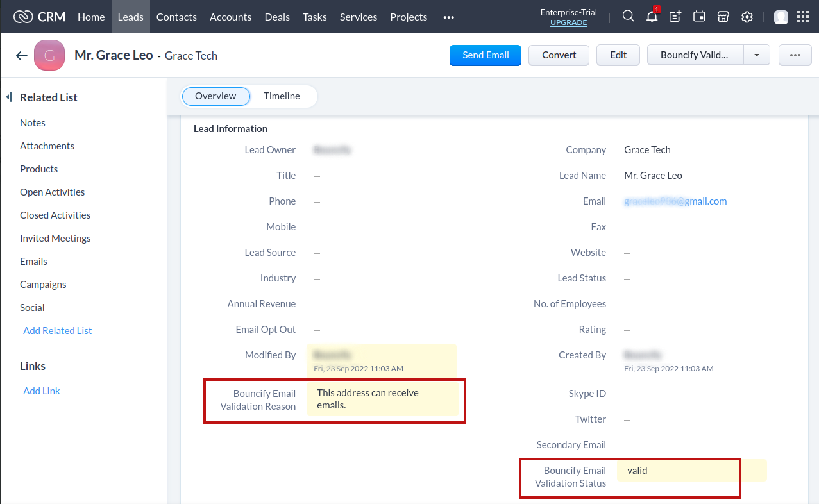
Task: Click the quick create plus icon
Action: coord(675,17)
